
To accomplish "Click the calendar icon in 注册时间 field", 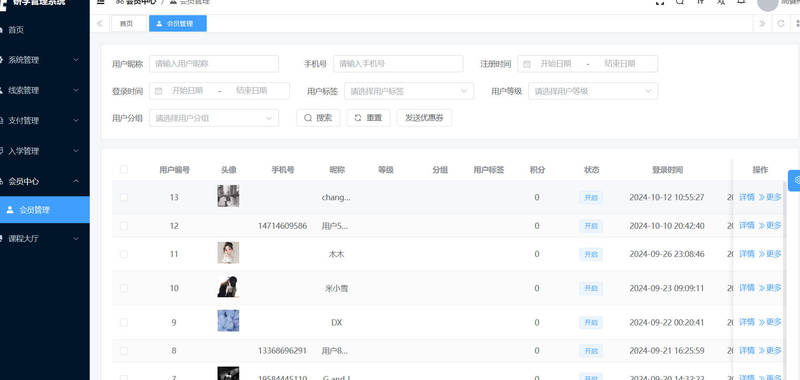I will click(x=527, y=64).
